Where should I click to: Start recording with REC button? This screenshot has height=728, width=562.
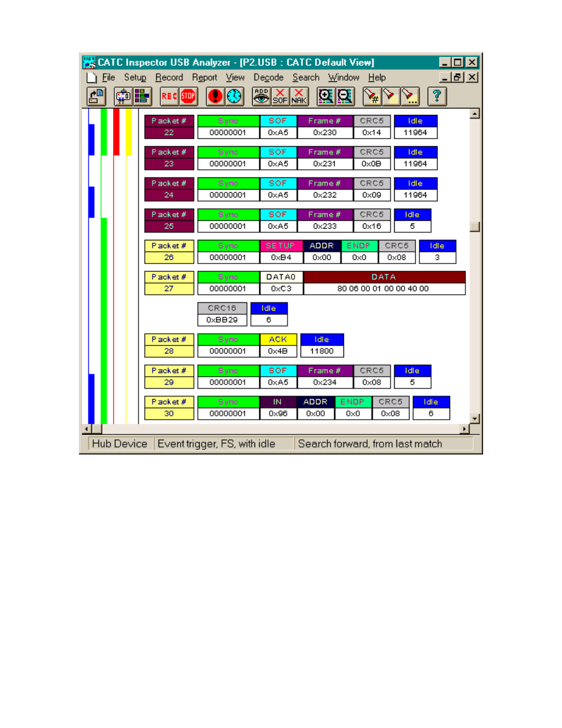click(x=169, y=96)
